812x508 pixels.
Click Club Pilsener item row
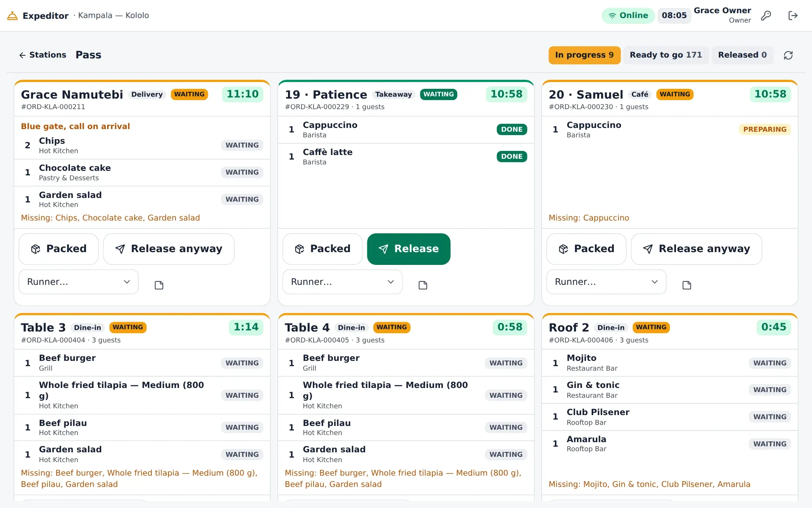point(670,417)
